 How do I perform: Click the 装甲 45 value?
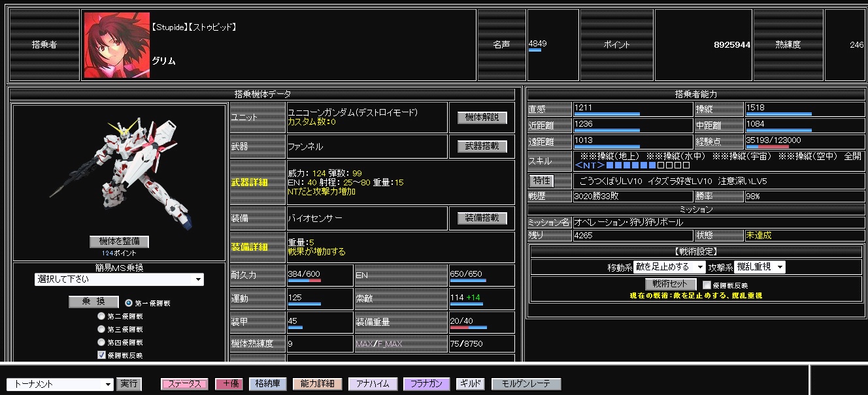point(293,321)
